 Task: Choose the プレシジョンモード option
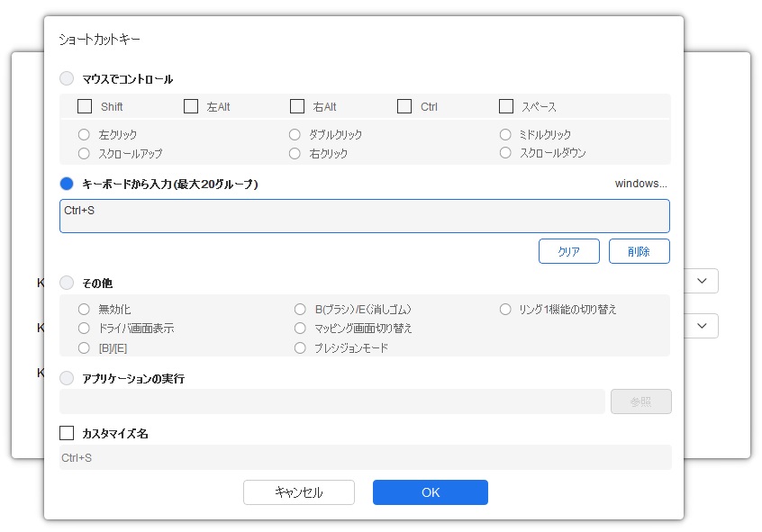[x=301, y=347]
